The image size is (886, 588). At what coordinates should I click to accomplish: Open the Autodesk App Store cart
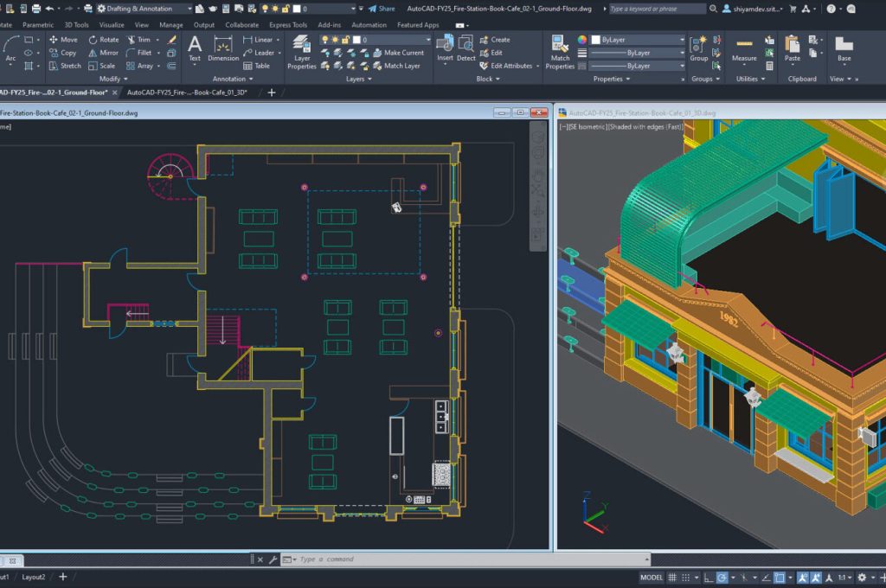[793, 9]
